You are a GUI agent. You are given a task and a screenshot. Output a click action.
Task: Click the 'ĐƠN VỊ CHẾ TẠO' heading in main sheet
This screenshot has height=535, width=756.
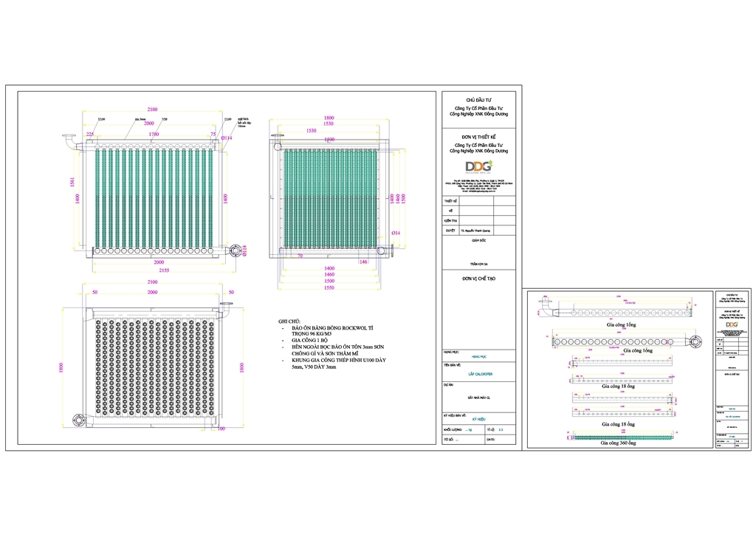tap(478, 279)
